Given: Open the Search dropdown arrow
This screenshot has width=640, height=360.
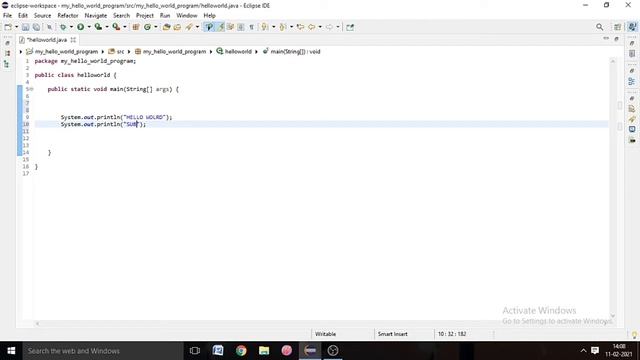Looking at the screenshot, I should [x=197, y=27].
